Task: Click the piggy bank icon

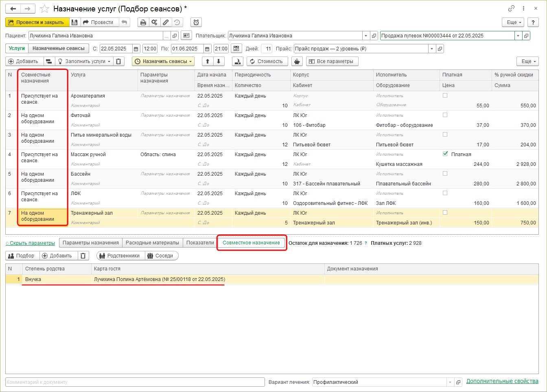Action: tap(297, 61)
